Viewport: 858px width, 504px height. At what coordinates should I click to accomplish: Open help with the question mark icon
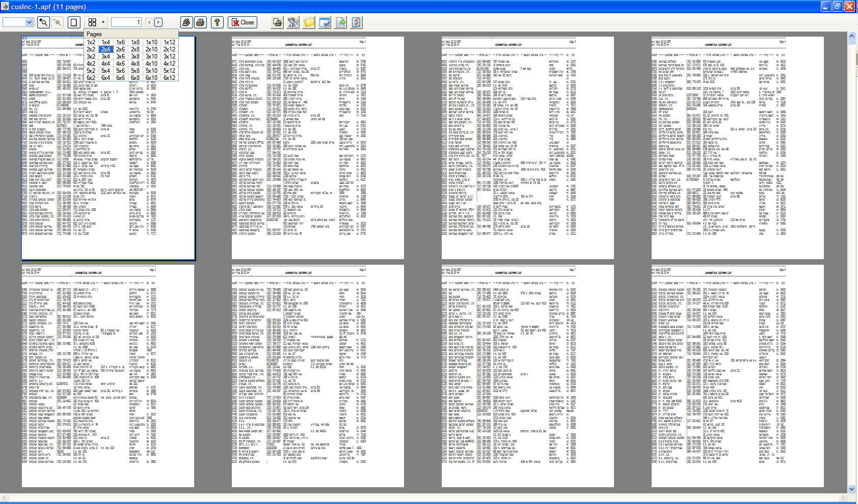coord(217,22)
